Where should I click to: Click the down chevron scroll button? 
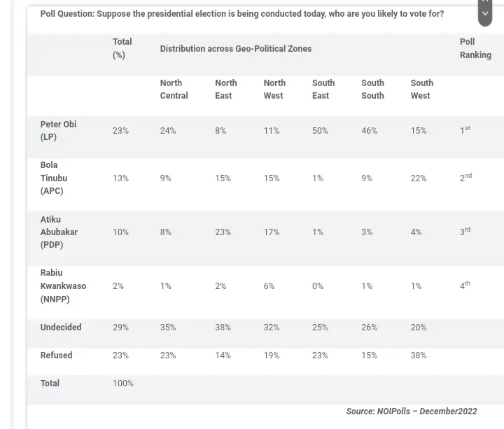tap(485, 14)
